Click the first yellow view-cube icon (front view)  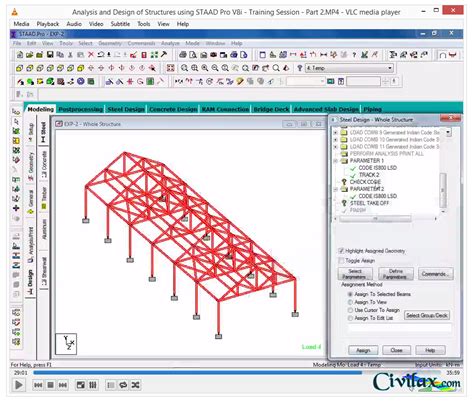pyautogui.click(x=19, y=68)
